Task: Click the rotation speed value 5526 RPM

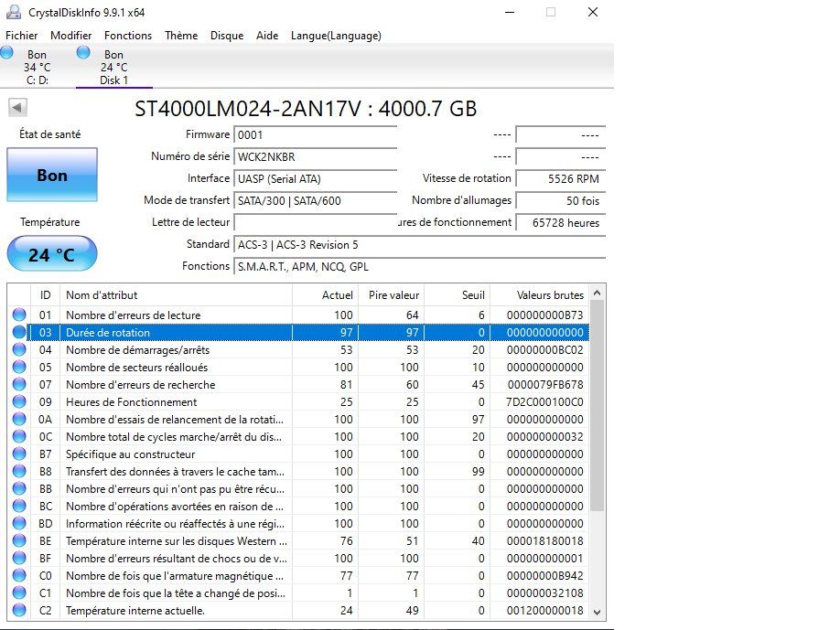Action: (560, 179)
